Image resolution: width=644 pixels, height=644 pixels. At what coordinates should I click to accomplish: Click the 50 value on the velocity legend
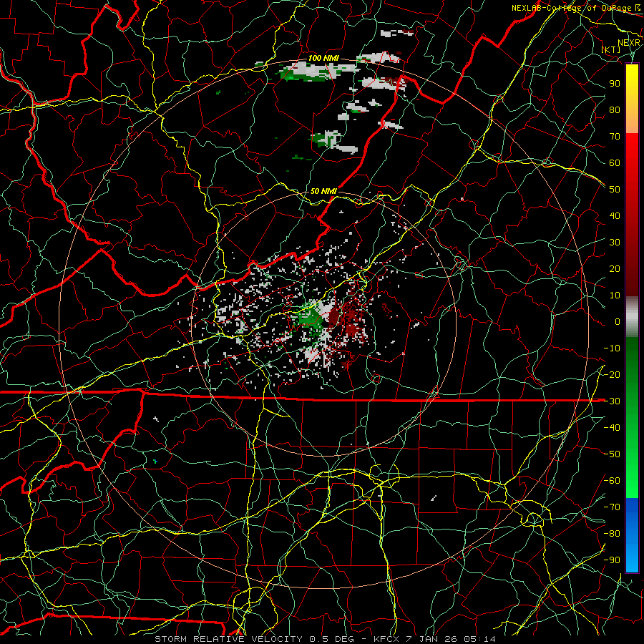click(x=615, y=190)
